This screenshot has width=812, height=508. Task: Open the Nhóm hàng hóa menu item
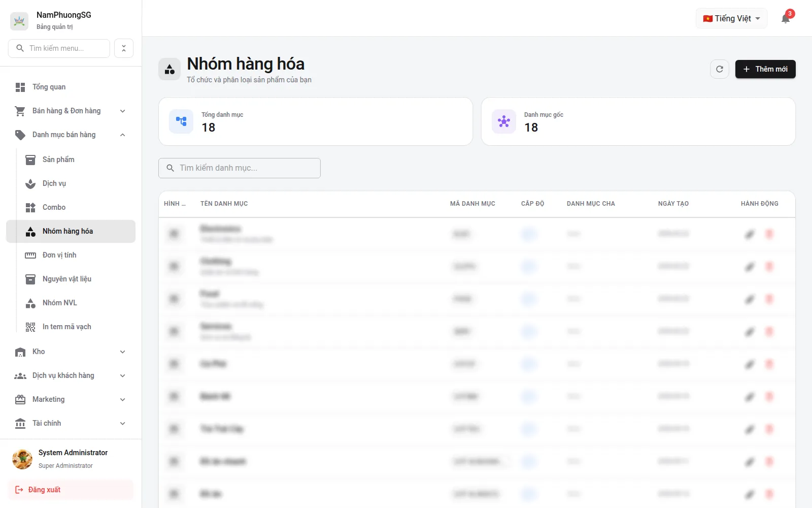coord(71,231)
